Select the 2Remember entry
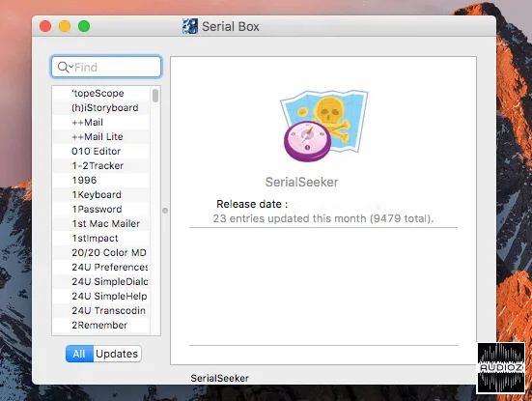 (101, 325)
